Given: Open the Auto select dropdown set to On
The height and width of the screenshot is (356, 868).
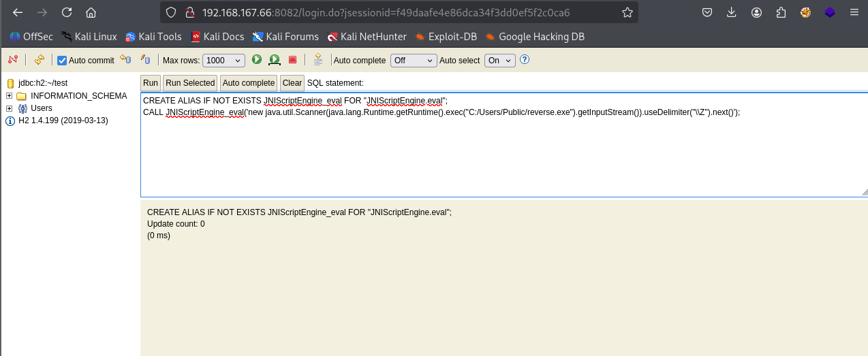Looking at the screenshot, I should coord(499,61).
